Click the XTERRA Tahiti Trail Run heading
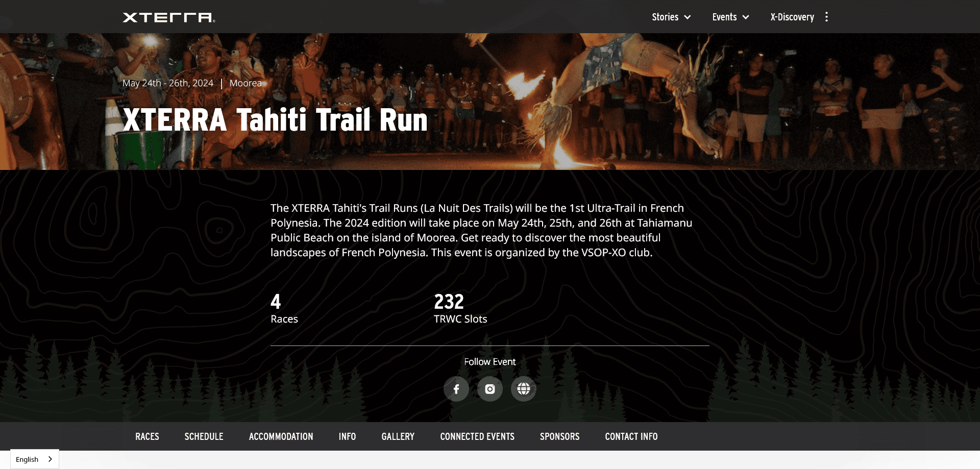 click(275, 120)
